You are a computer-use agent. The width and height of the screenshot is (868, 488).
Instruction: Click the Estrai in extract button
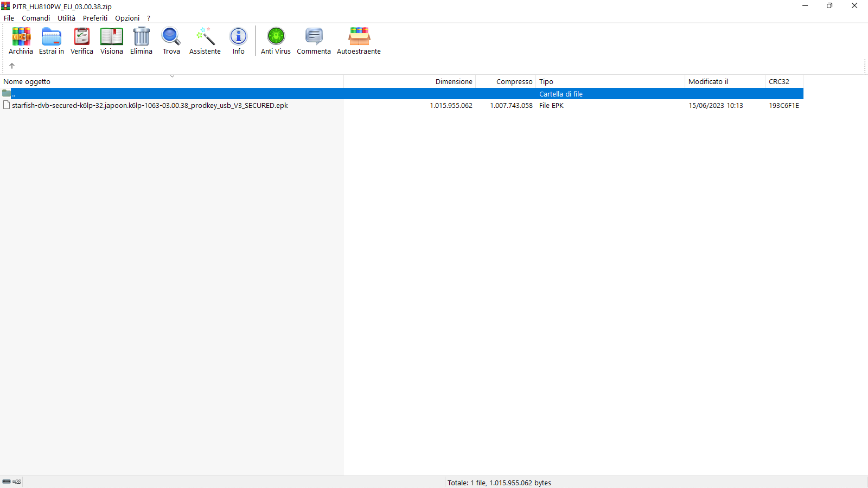coord(52,41)
